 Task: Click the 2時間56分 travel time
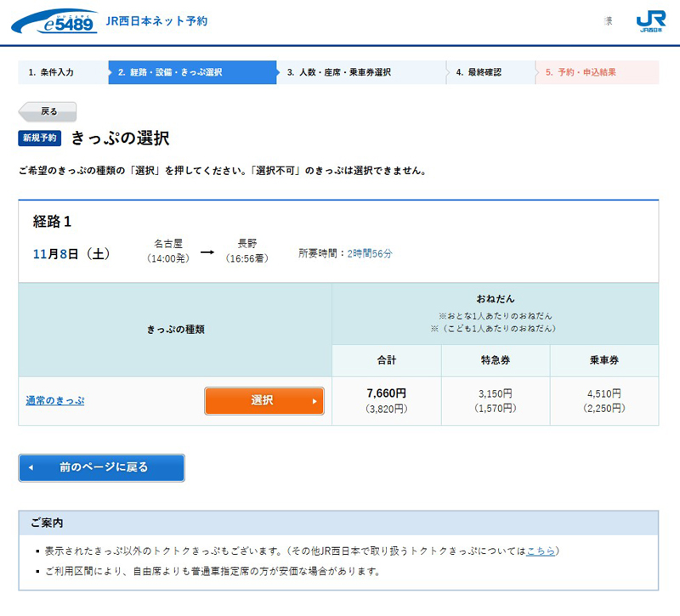click(x=370, y=253)
